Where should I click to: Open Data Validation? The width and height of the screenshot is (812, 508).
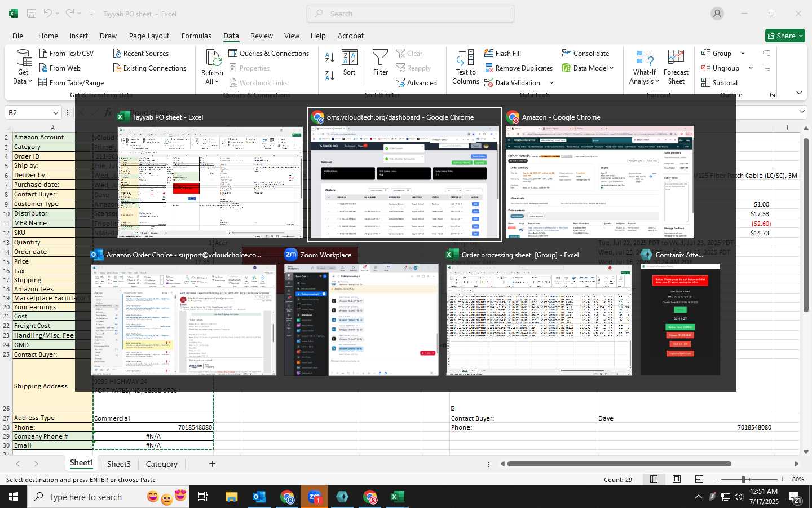[x=513, y=83]
